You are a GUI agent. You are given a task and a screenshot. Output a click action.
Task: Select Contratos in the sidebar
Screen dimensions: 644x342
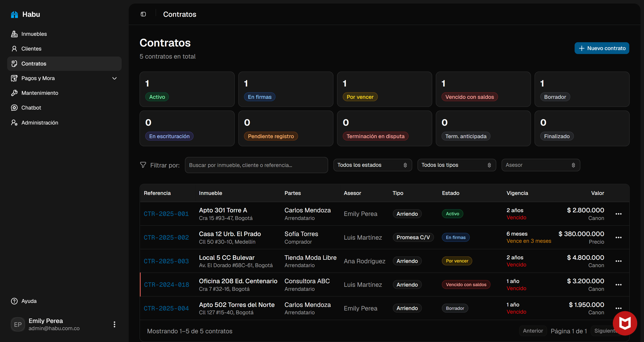point(64,63)
